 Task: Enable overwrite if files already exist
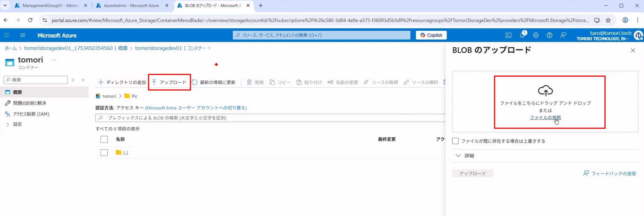coord(455,141)
